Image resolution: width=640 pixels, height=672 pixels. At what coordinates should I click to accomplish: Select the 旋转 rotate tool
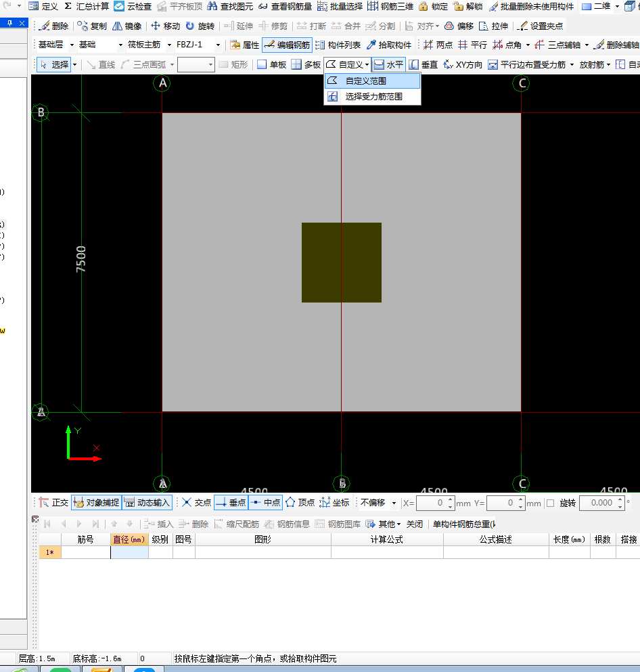click(x=200, y=26)
